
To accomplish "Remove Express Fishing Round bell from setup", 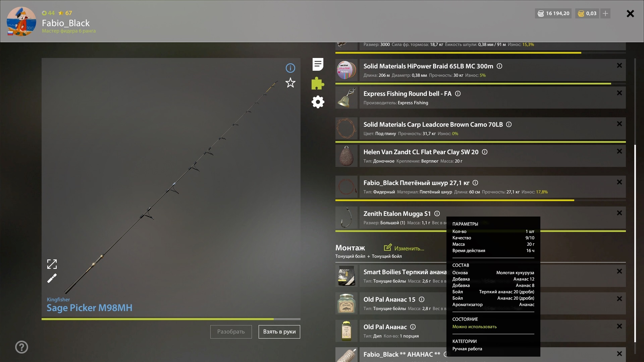I will pyautogui.click(x=619, y=93).
